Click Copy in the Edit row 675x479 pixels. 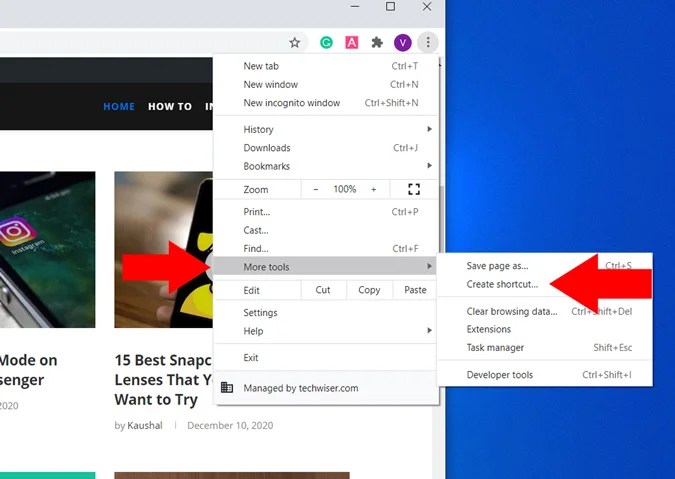369,290
